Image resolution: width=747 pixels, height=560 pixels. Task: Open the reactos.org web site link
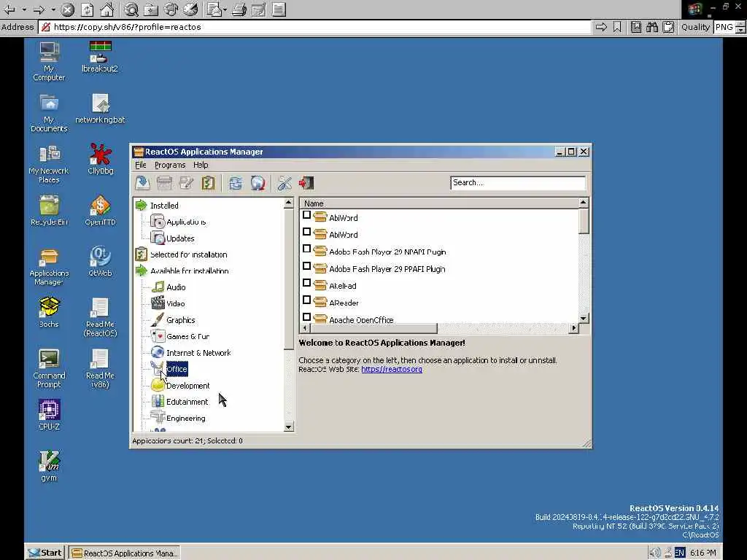(x=392, y=370)
